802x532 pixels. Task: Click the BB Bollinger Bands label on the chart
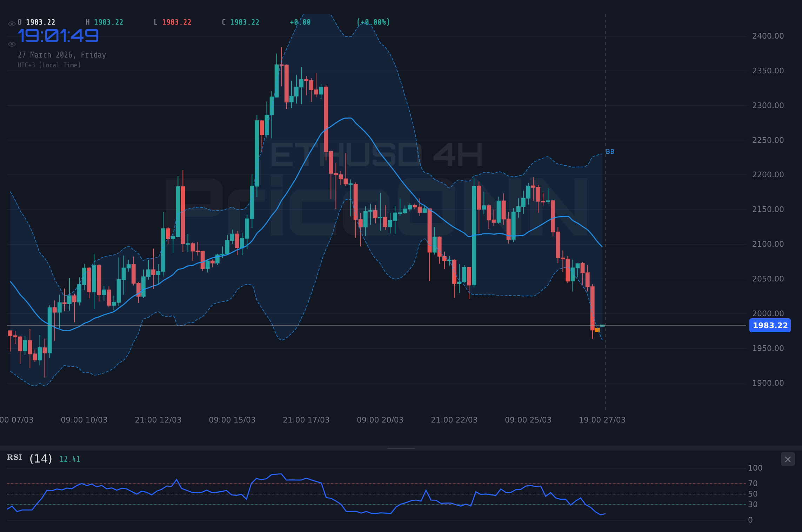pyautogui.click(x=609, y=152)
